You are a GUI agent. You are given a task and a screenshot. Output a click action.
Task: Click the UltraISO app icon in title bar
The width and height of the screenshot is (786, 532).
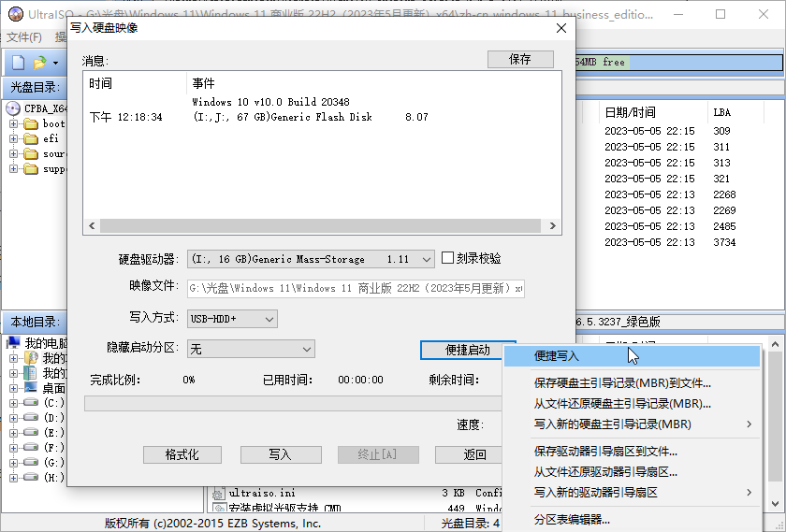[16, 15]
